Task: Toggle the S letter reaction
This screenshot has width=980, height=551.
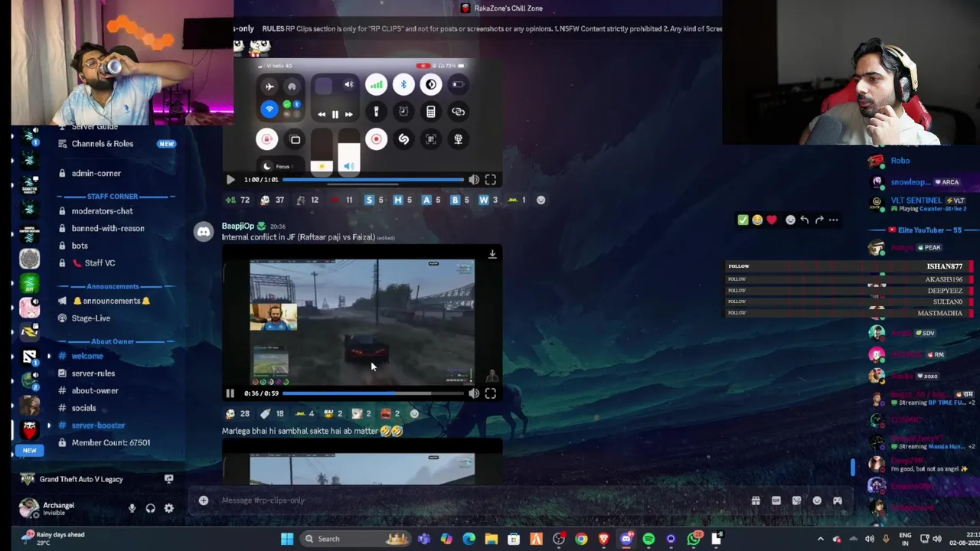Action: click(374, 200)
